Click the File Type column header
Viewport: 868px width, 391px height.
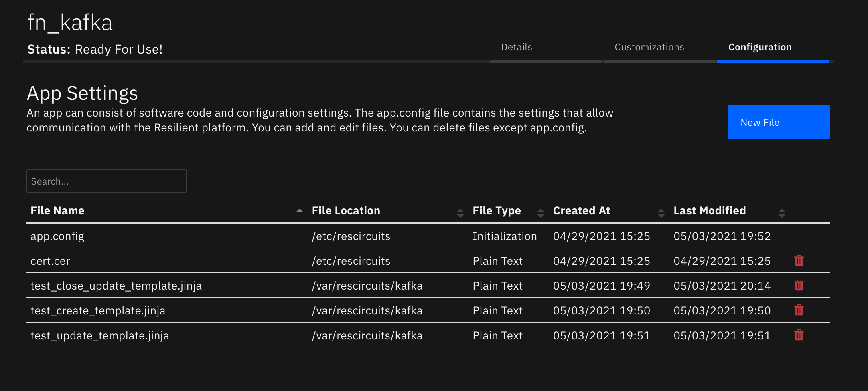point(497,211)
